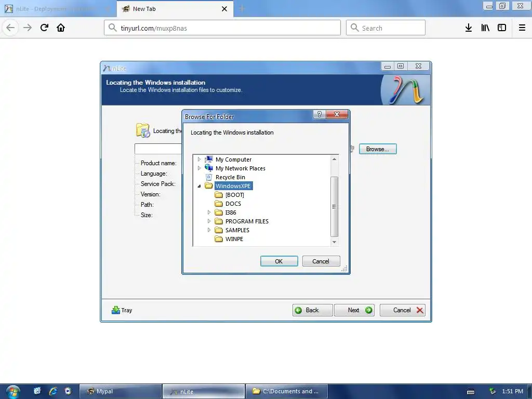Collapse the WindowsXPE tree node

point(199,186)
